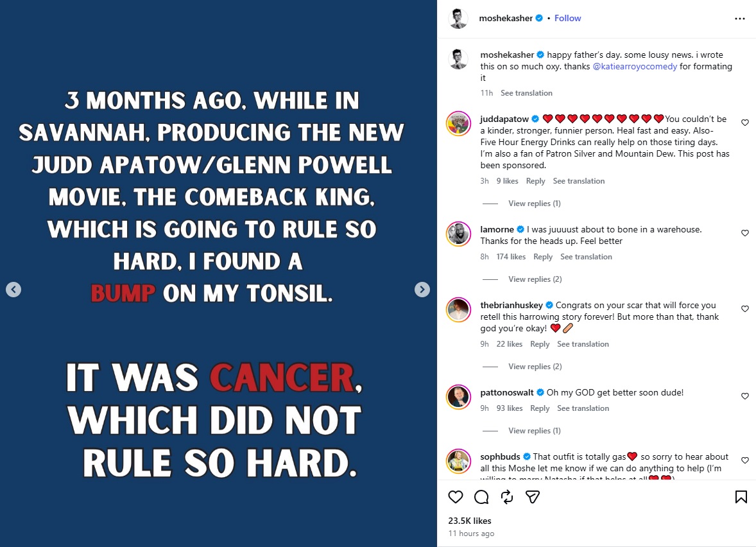Follow moshekasher

[567, 19]
